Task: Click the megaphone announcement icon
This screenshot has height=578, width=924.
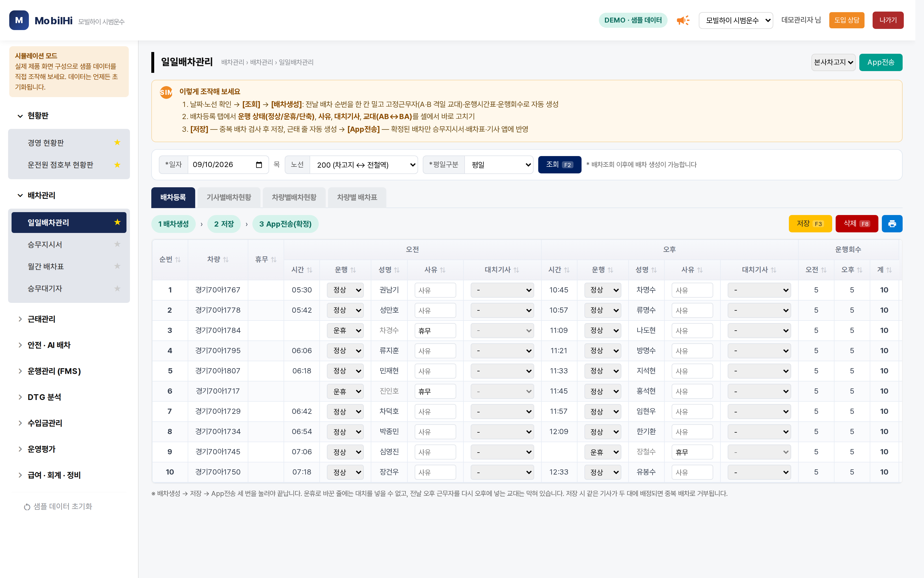Action: (683, 20)
